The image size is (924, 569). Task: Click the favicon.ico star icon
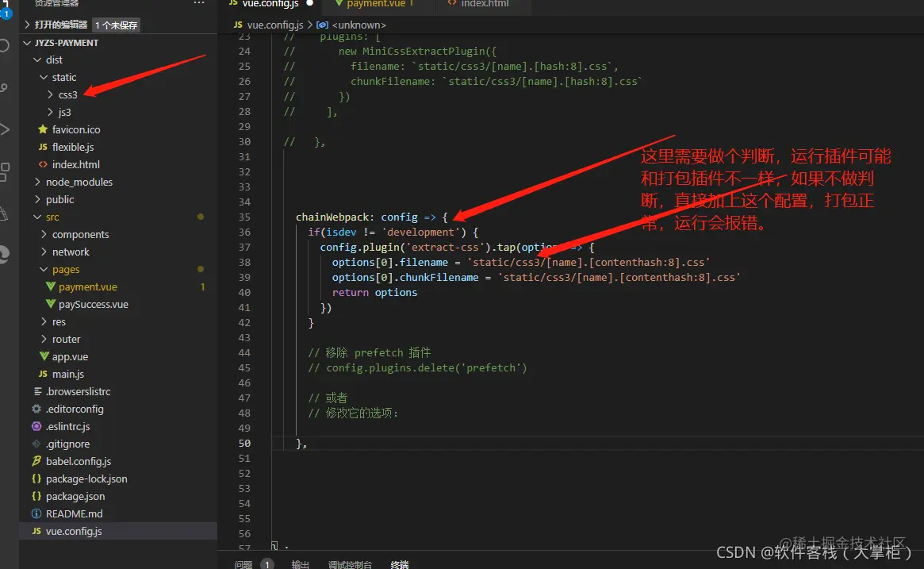(x=42, y=129)
